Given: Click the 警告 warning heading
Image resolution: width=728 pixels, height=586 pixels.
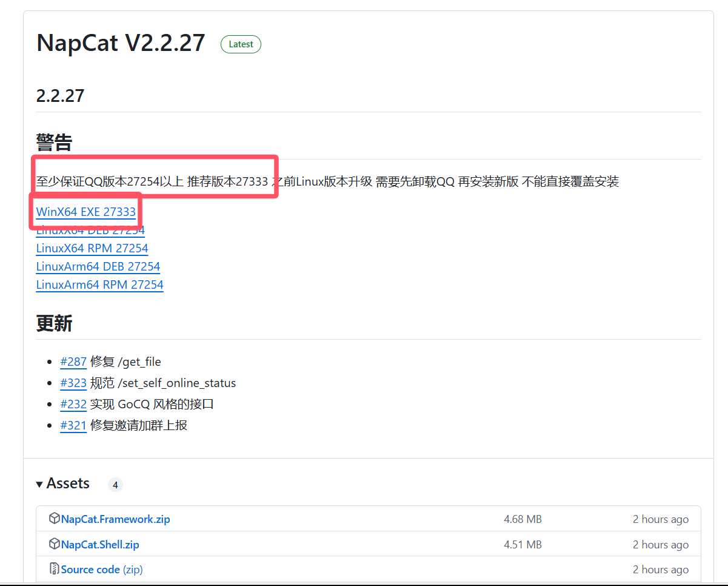Looking at the screenshot, I should [x=55, y=143].
